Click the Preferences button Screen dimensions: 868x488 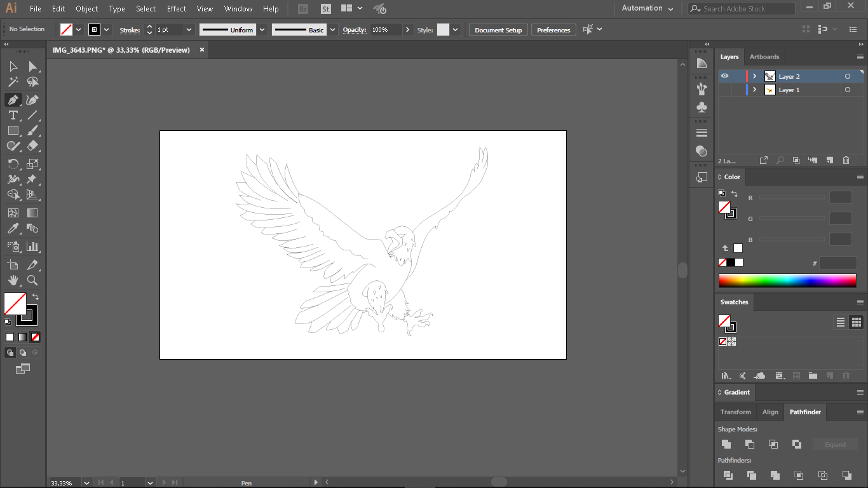553,30
